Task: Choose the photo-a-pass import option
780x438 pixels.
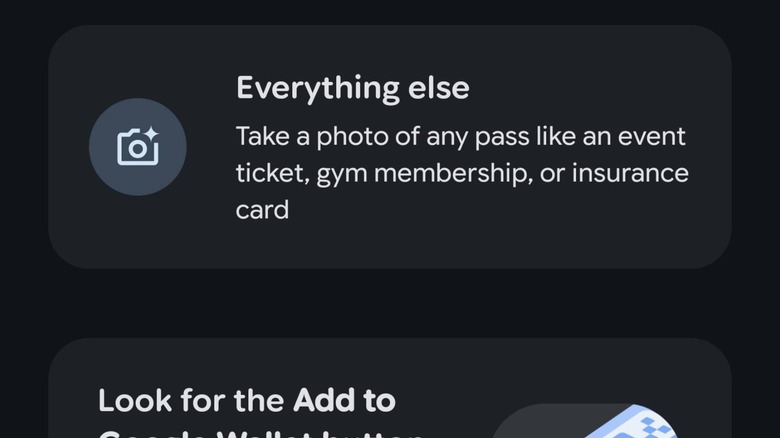Action: (x=390, y=147)
